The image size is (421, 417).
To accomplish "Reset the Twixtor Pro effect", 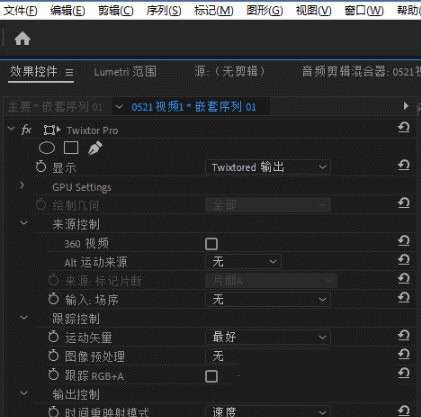I will pos(404,127).
